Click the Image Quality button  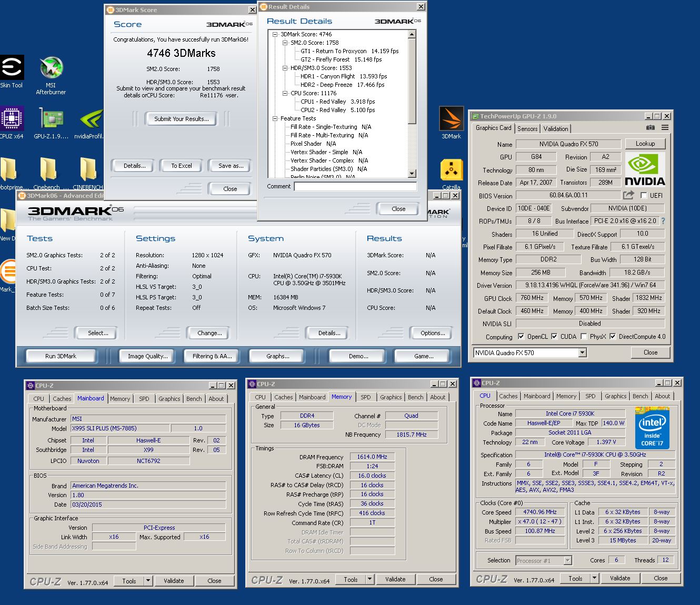148,356
